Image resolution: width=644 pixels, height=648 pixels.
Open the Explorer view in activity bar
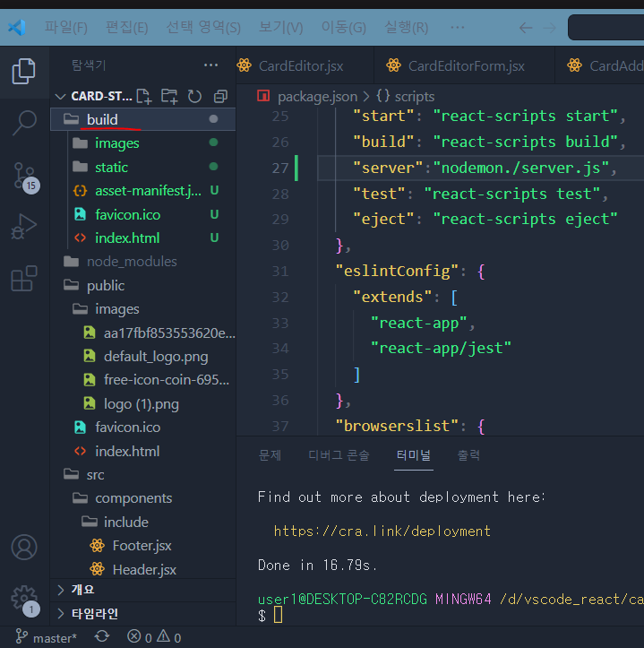coord(24,71)
